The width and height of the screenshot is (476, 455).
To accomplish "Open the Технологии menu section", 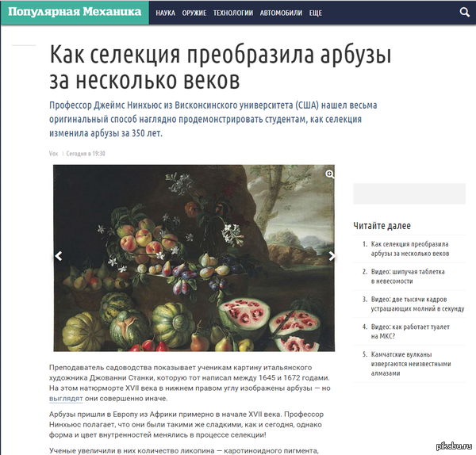I will pos(233,13).
